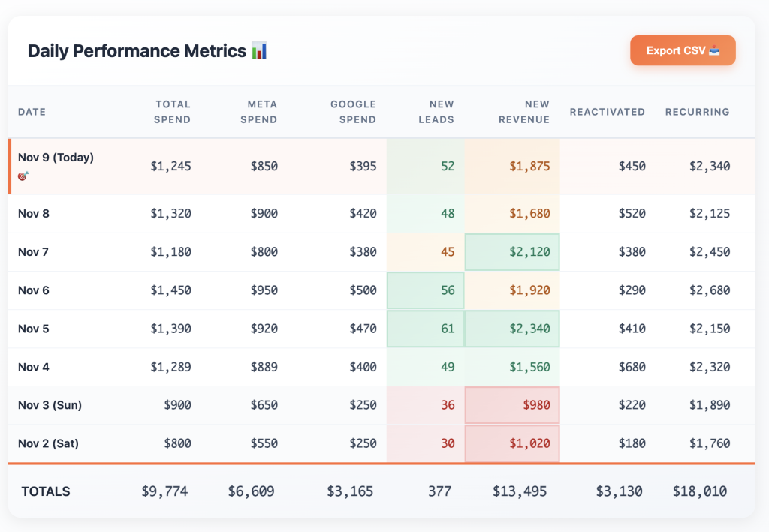Click the Total Spend column header
This screenshot has width=769, height=532.
[173, 112]
